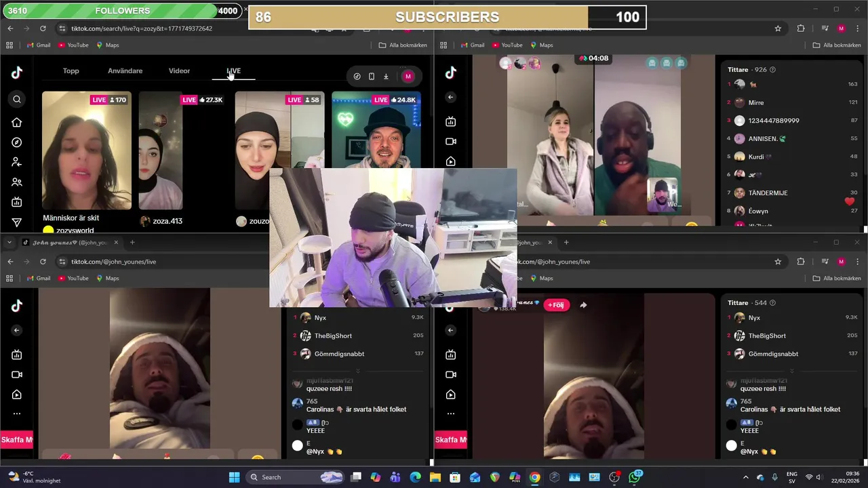Open Chrome three-dot menu in top-right window

pos(856,28)
